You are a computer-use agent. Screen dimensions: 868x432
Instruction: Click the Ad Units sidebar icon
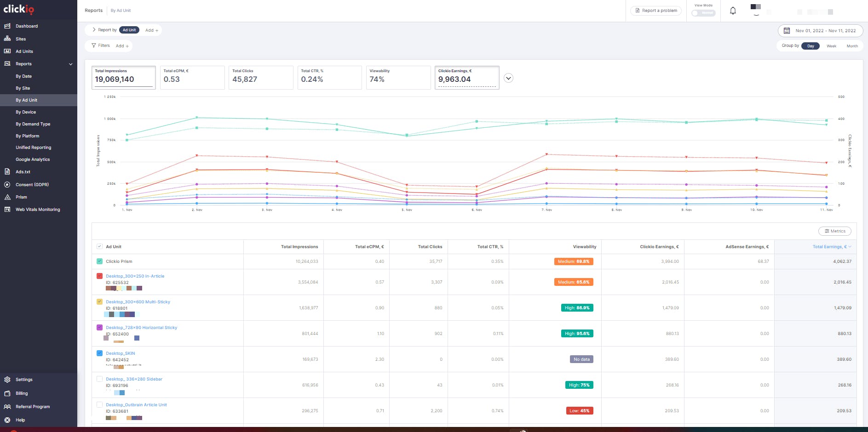click(7, 51)
